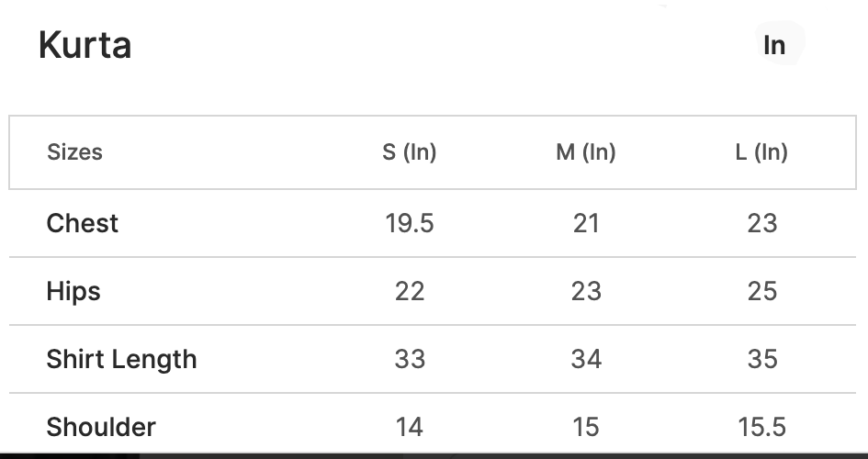Click the Shirt Length value 33
The width and height of the screenshot is (868, 459).
pyautogui.click(x=410, y=359)
